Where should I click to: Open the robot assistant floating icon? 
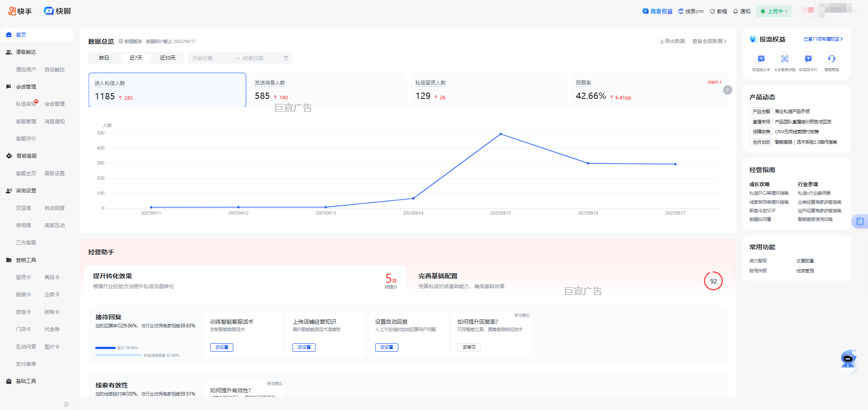pyautogui.click(x=848, y=359)
